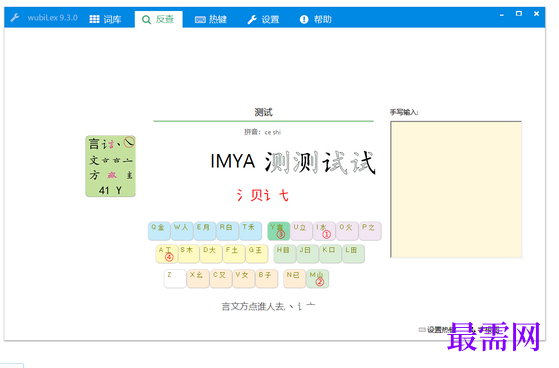Click the M山 key

318,278
